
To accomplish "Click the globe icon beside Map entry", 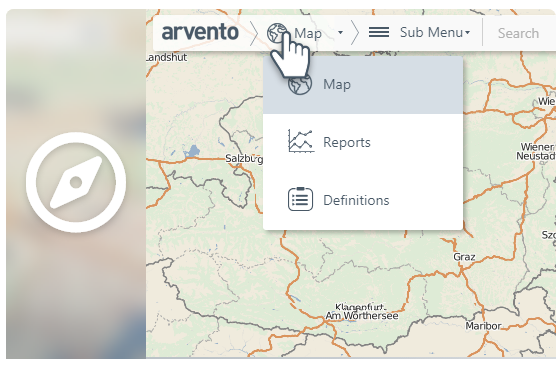I will (x=300, y=84).
